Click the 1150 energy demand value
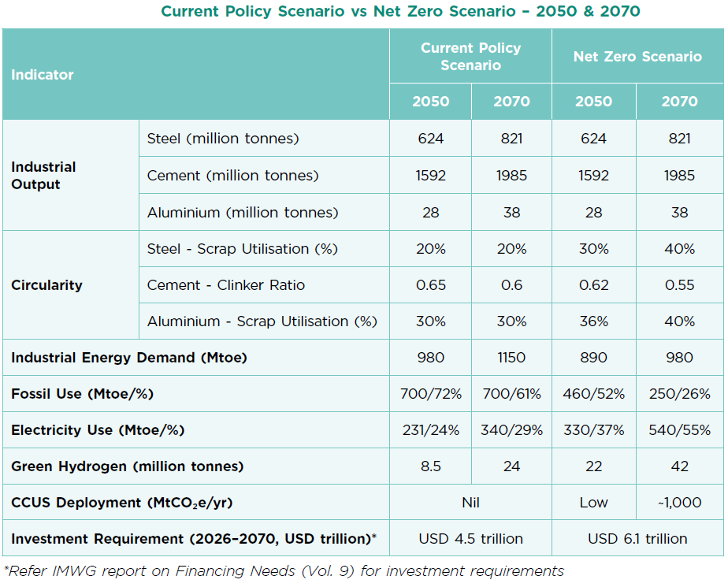Image resolution: width=728 pixels, height=587 pixels. pos(511,358)
